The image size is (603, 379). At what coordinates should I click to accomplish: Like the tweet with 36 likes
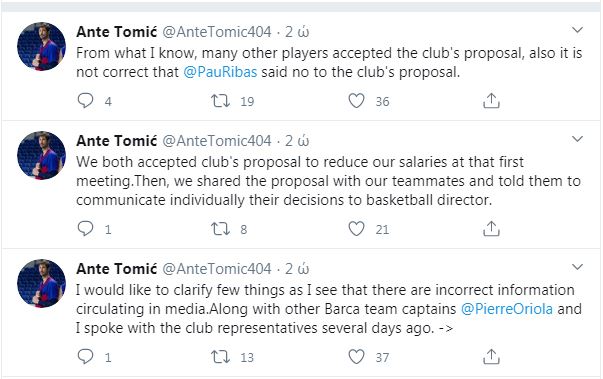click(x=356, y=101)
